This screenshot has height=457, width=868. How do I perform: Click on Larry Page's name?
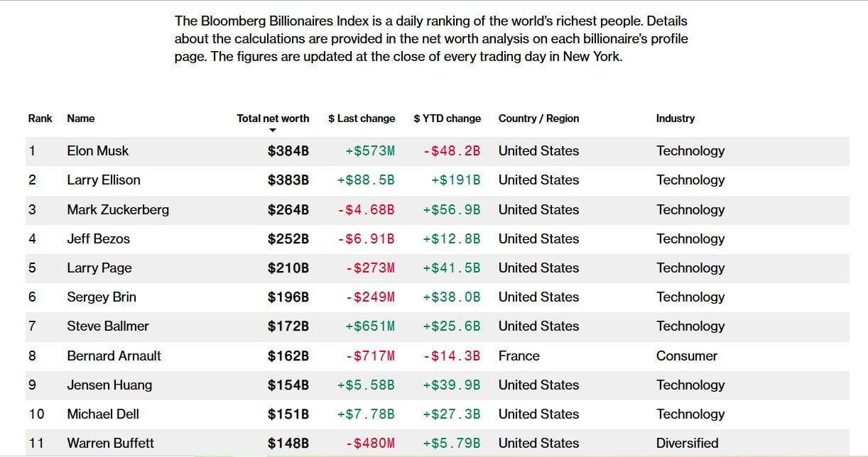click(99, 268)
